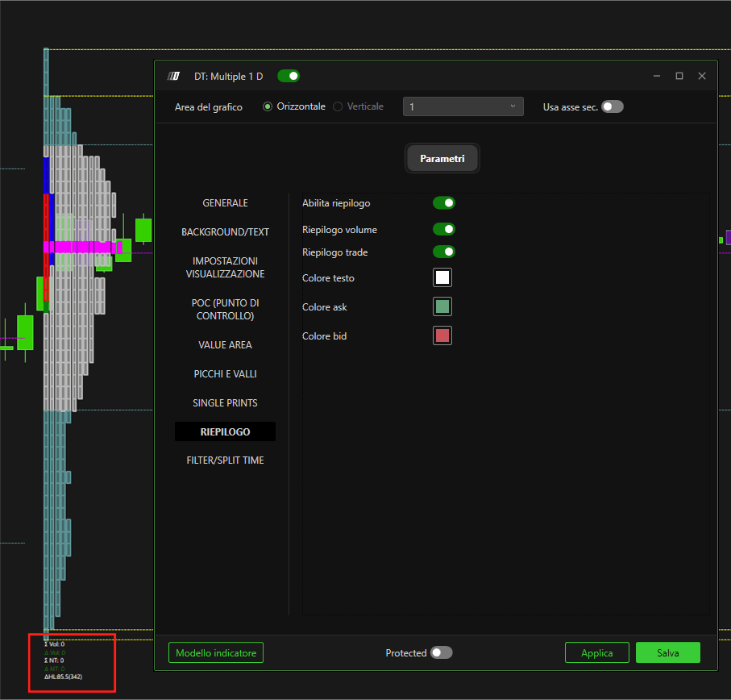Close the indicator settings window
The width and height of the screenshot is (731, 700).
point(702,76)
